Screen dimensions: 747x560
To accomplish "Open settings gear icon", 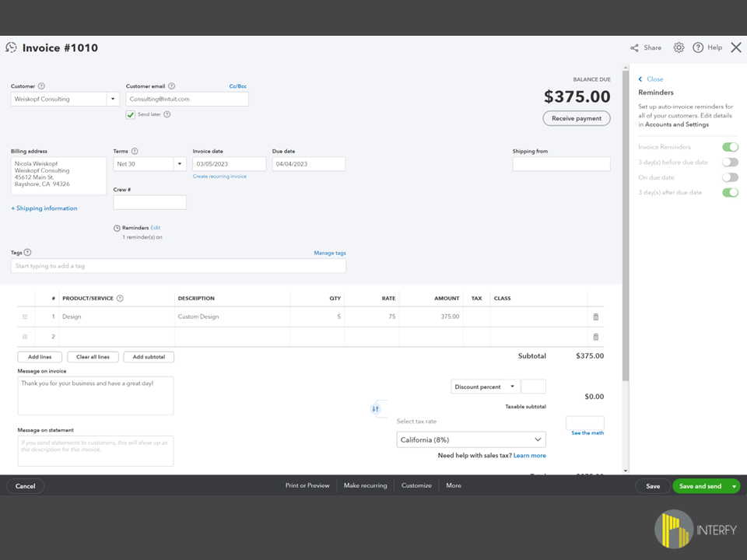I will click(679, 48).
